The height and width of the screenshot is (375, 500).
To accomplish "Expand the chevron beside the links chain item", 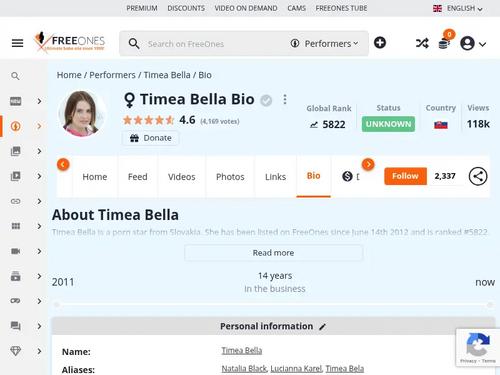I will tap(39, 201).
